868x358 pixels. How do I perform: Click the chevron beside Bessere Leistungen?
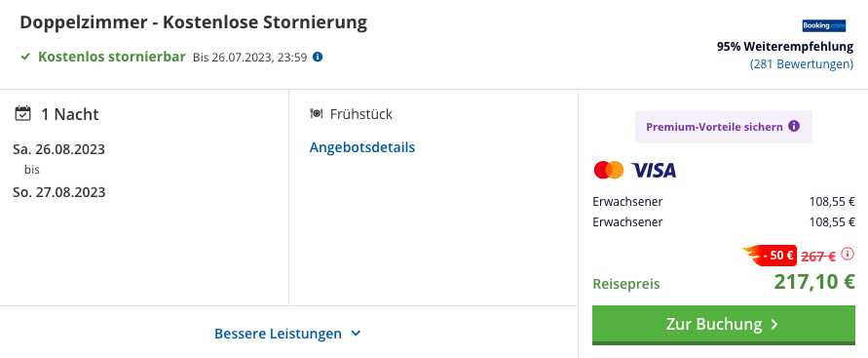click(x=356, y=334)
